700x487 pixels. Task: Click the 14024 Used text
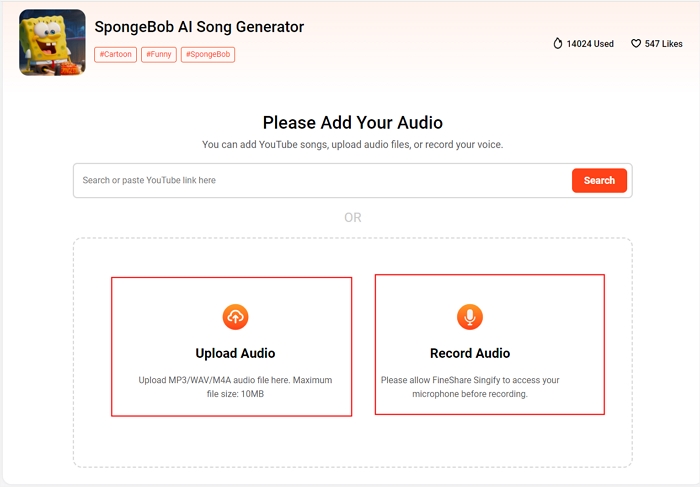tap(590, 44)
